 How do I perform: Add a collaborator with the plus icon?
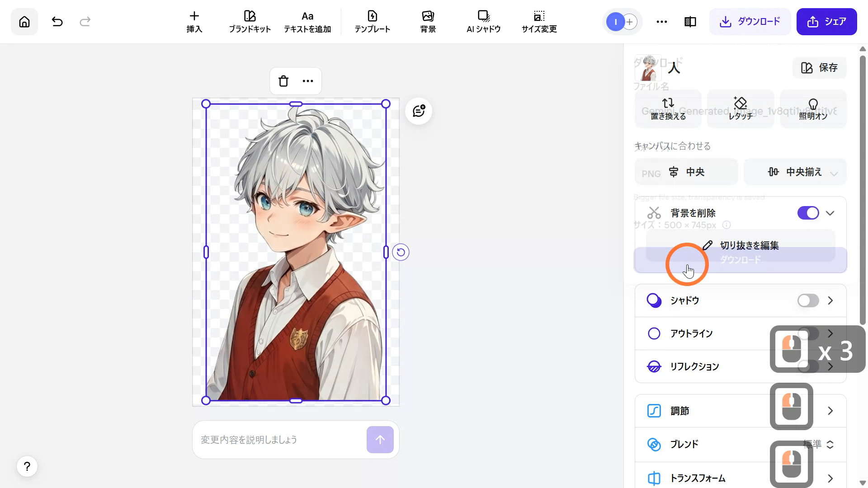coord(630,22)
